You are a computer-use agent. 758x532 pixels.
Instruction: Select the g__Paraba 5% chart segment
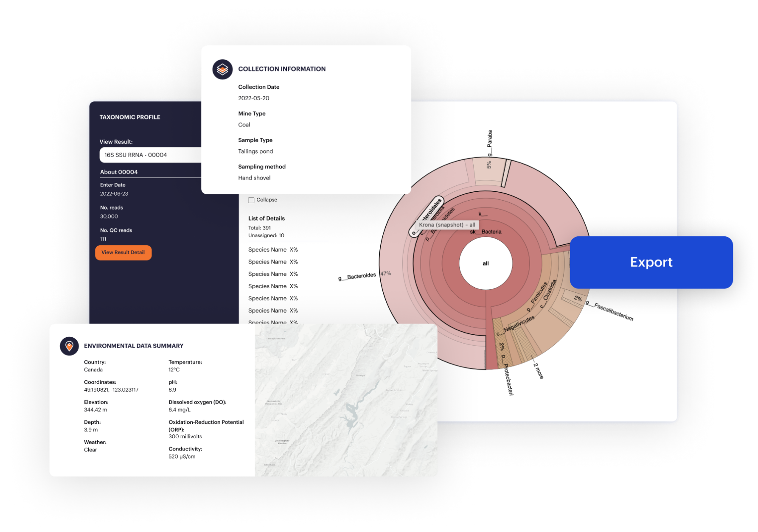489,170
